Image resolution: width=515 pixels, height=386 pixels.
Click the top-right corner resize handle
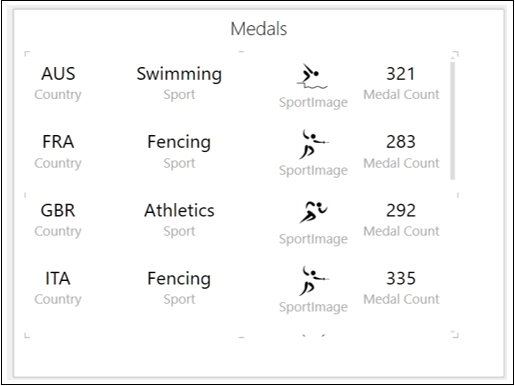point(456,54)
